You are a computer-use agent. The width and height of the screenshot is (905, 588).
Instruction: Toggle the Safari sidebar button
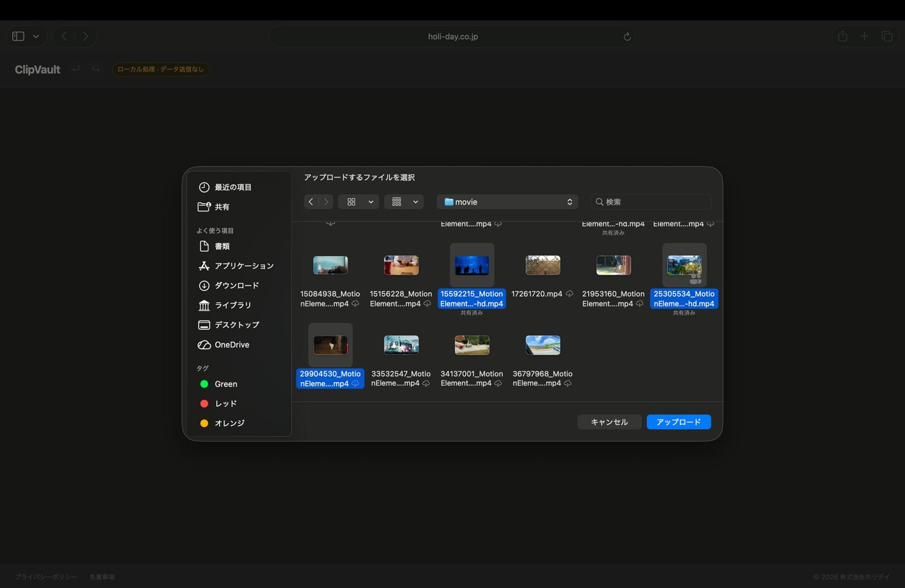(18, 36)
